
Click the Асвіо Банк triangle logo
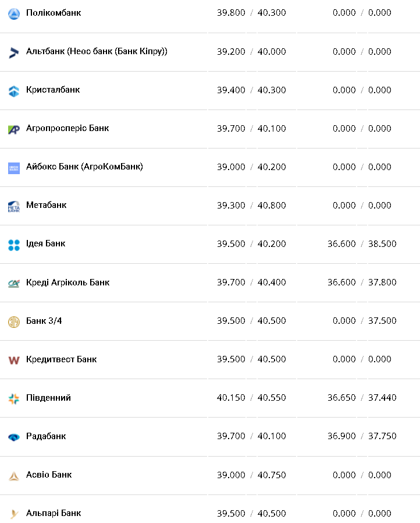14,476
